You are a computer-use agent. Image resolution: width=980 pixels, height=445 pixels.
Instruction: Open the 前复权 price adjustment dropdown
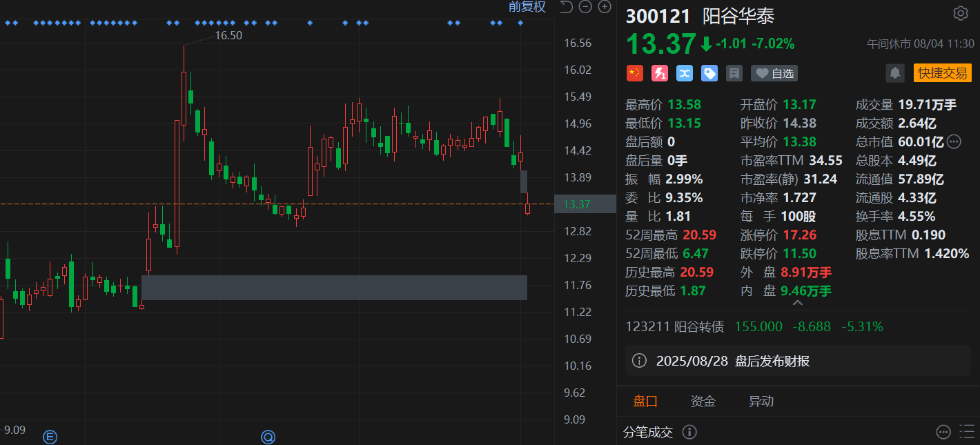pyautogui.click(x=527, y=7)
